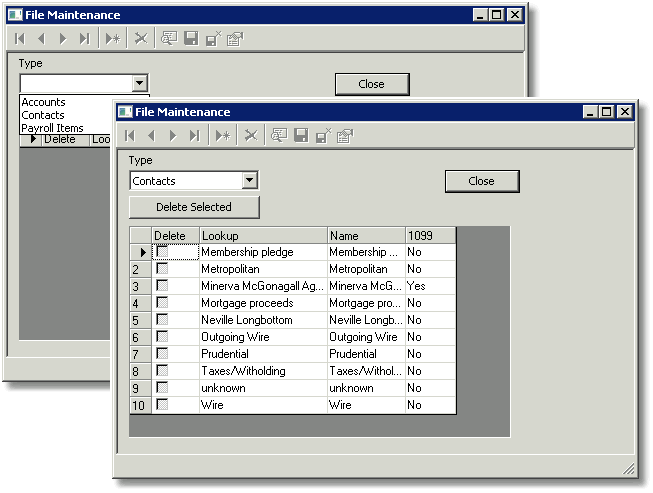
Task: Click the Type dropdown arrow in back window
Action: click(x=140, y=83)
